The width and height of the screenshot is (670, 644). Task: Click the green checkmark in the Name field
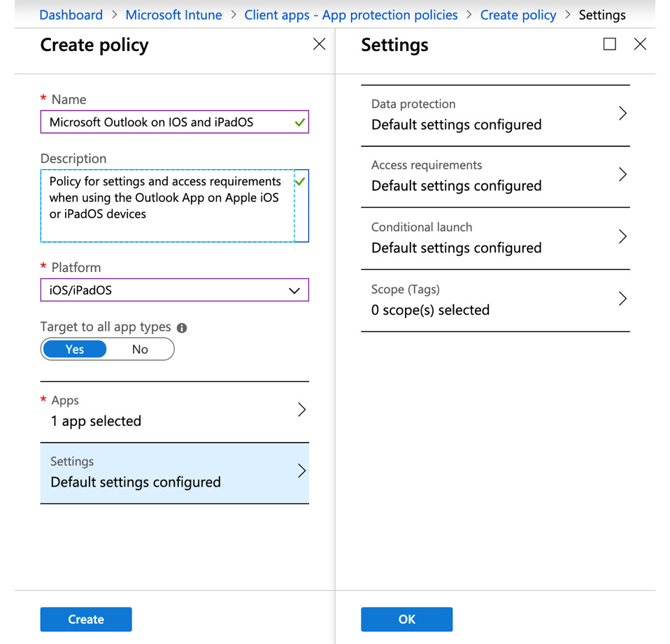pos(300,122)
